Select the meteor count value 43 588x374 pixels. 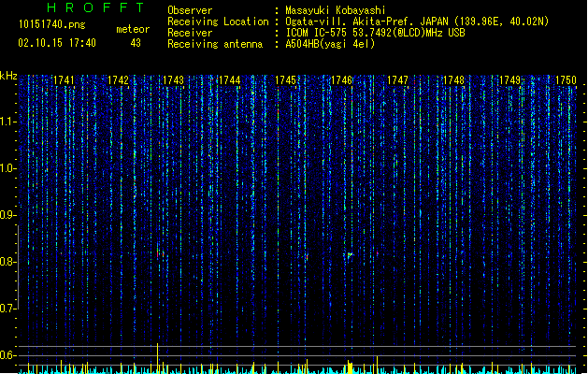point(136,43)
